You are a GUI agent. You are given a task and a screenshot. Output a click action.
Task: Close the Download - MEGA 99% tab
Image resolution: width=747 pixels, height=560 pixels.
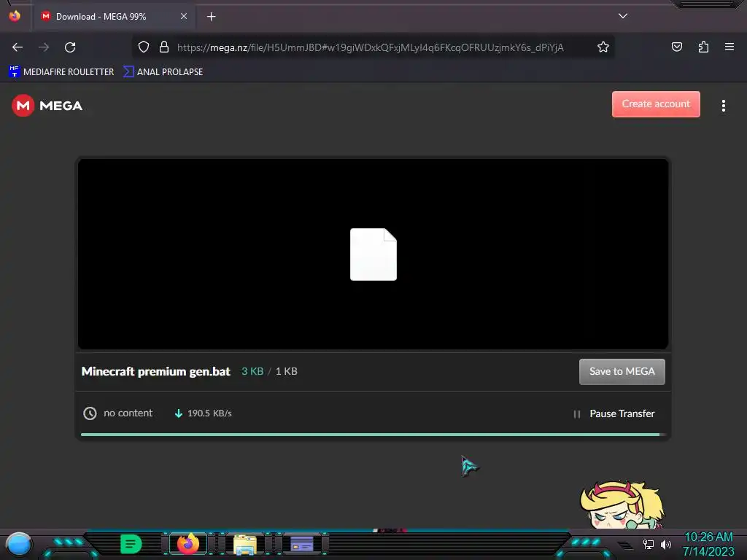[x=183, y=16]
